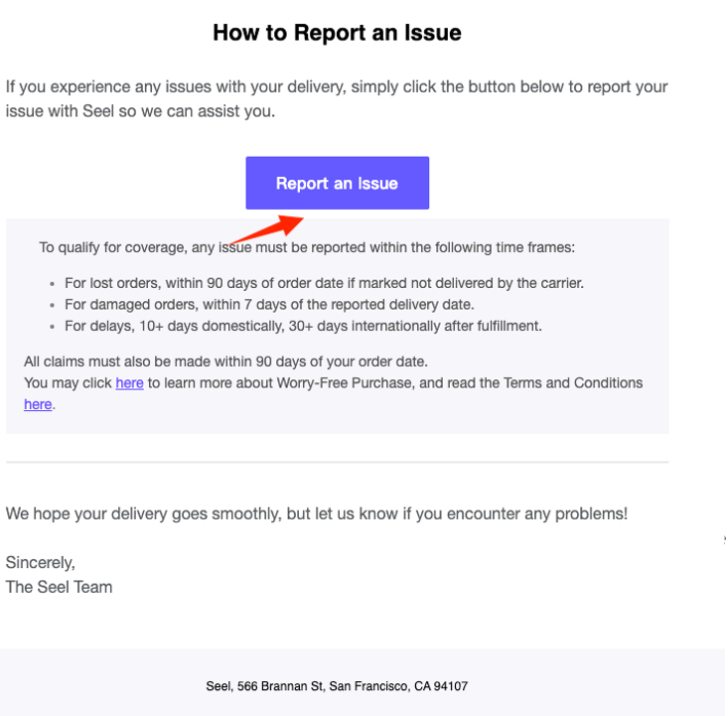Click the 'Sincerely,' closing text
Viewport: 728px width, 716px height.
coord(41,563)
